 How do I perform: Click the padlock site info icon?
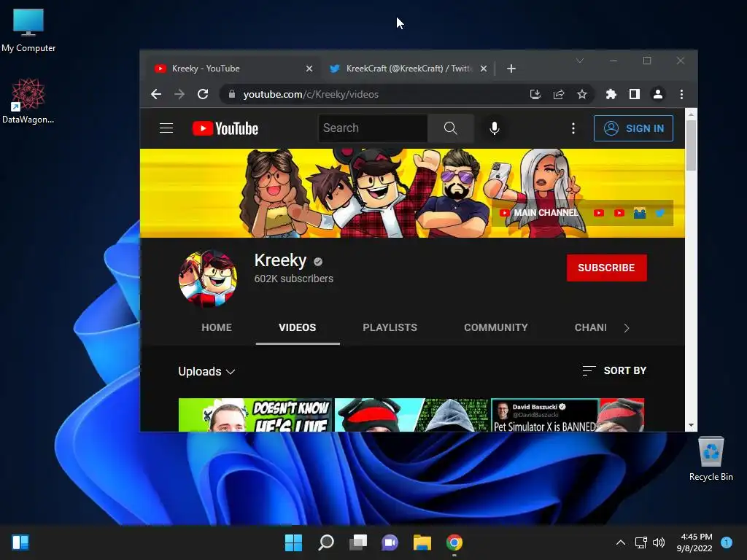pos(231,94)
